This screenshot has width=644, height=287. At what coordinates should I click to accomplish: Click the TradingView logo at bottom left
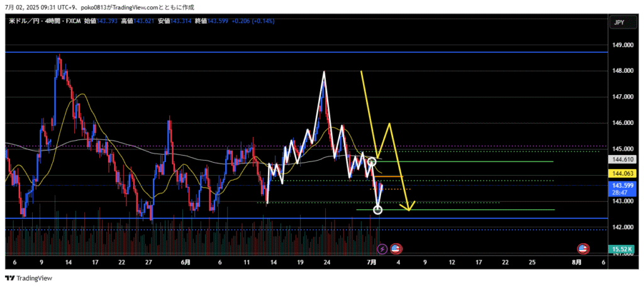click(x=29, y=278)
